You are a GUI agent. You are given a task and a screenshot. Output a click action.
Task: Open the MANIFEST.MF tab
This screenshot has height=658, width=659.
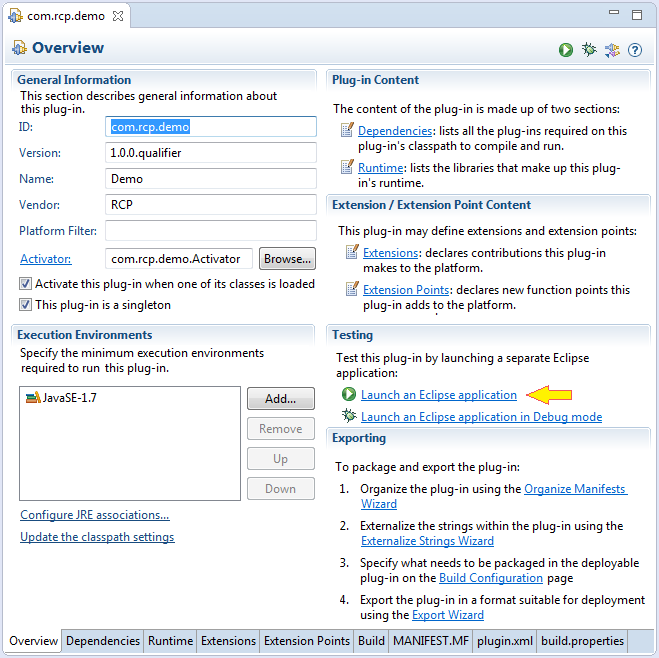tap(431, 641)
